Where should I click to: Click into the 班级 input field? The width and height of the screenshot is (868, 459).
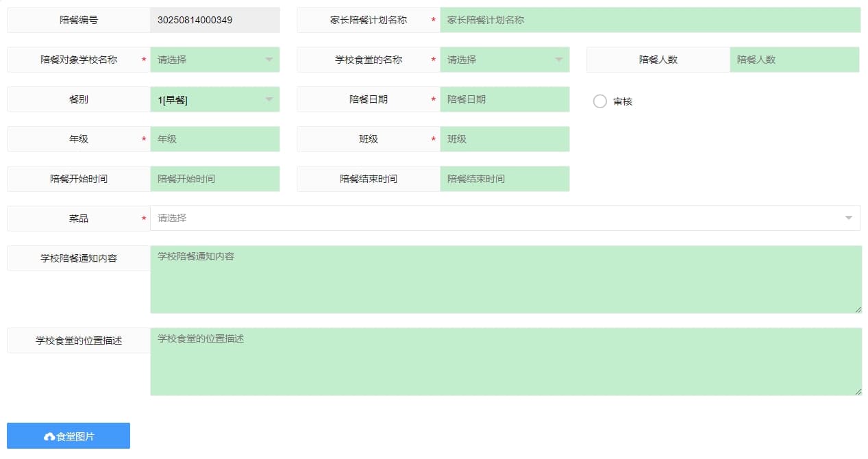(x=505, y=139)
